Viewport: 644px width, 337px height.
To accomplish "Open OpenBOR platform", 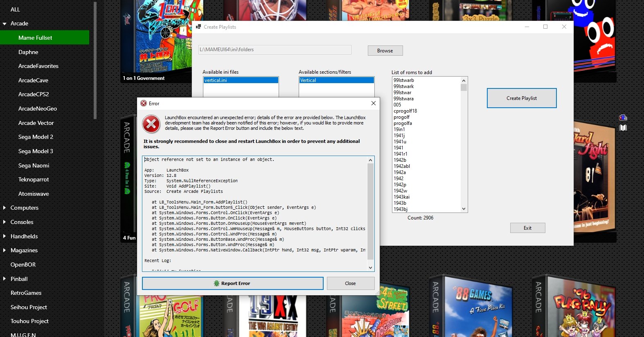I will coord(23,265).
